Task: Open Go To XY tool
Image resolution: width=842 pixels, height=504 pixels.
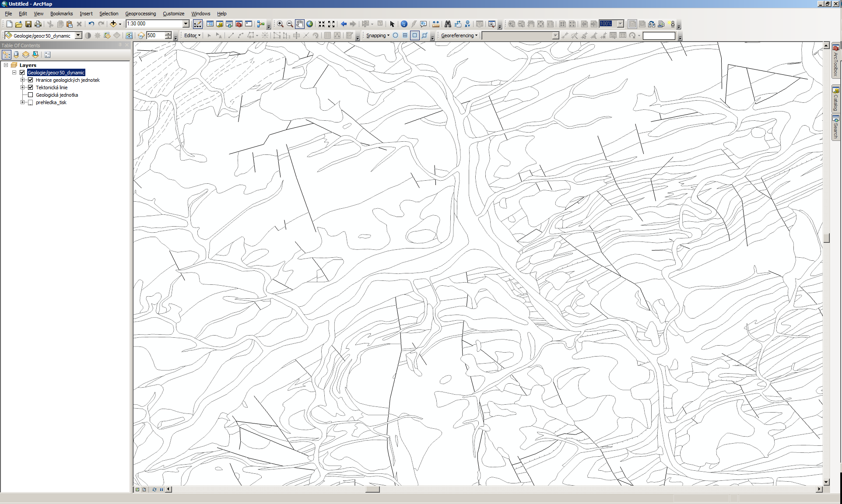Action: 467,24
